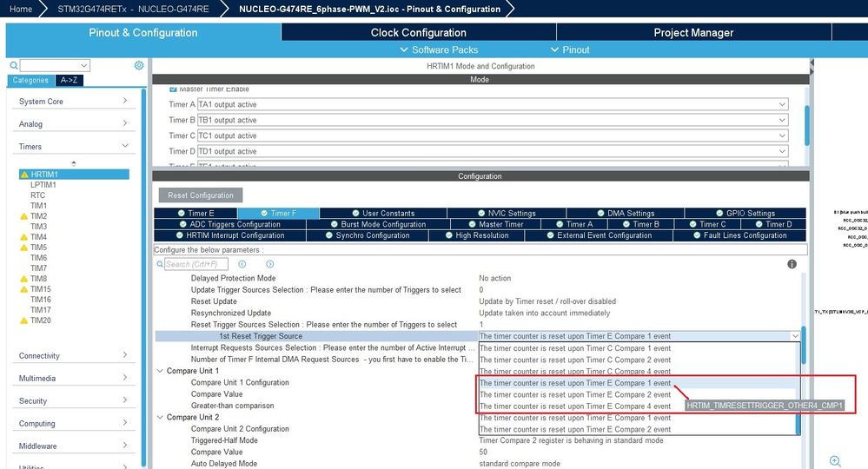Open the Master Timer tab
The width and height of the screenshot is (868, 469).
tap(495, 224)
